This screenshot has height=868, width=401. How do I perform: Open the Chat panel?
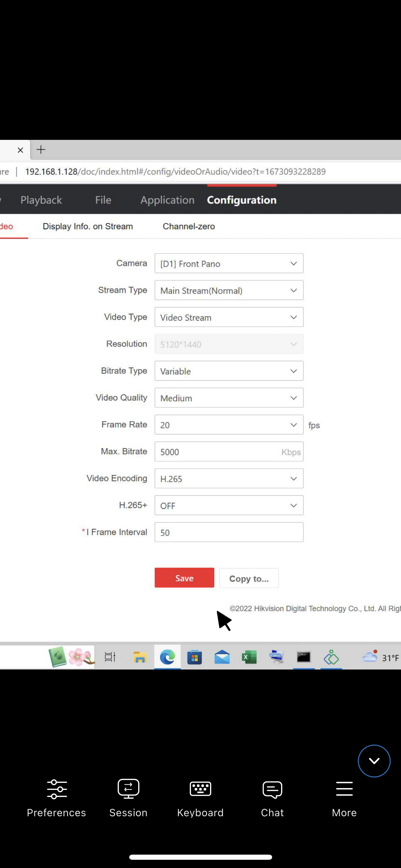click(x=272, y=798)
